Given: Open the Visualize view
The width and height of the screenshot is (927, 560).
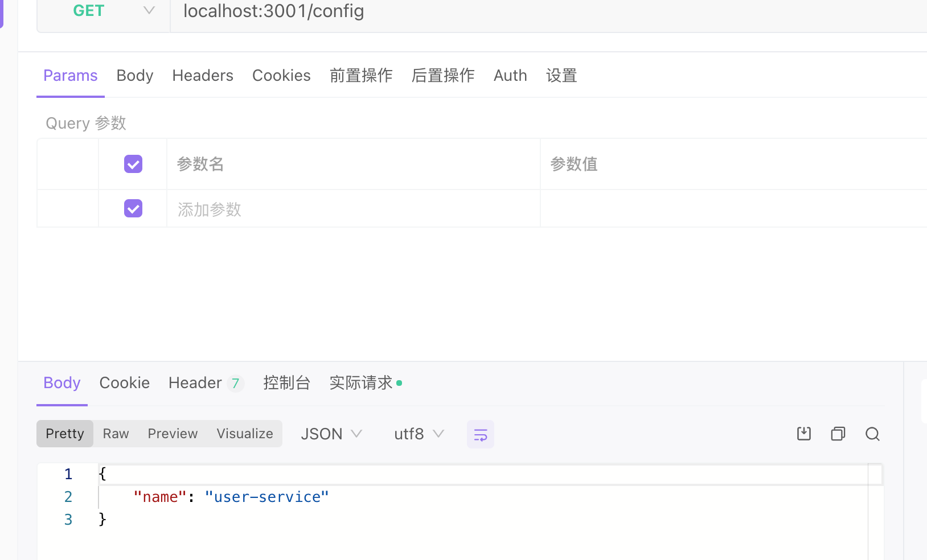Looking at the screenshot, I should pos(244,433).
